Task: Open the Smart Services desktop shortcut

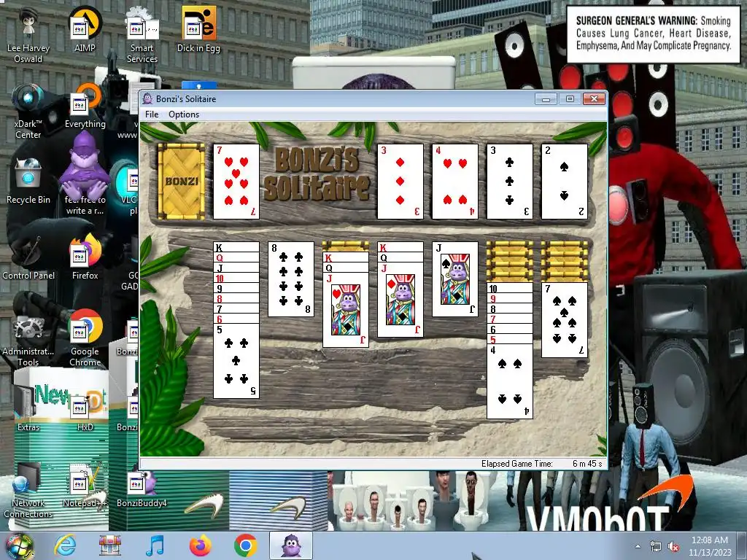Action: 142,35
